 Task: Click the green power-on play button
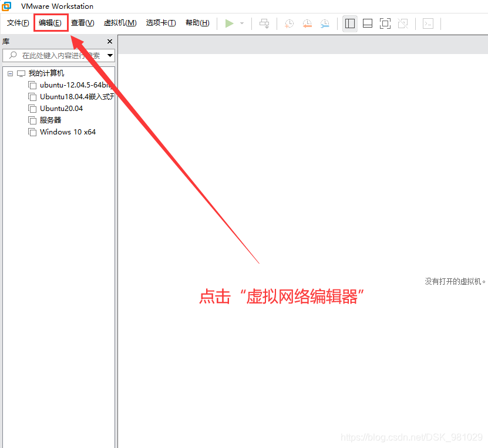point(230,23)
